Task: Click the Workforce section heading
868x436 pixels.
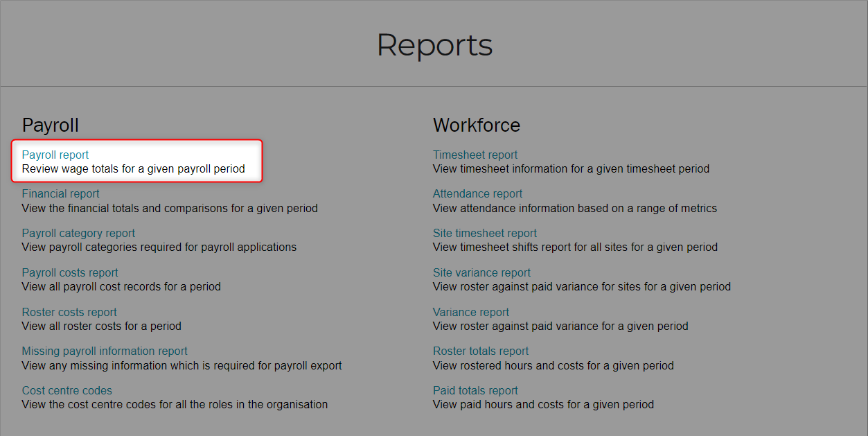Action: pyautogui.click(x=477, y=125)
